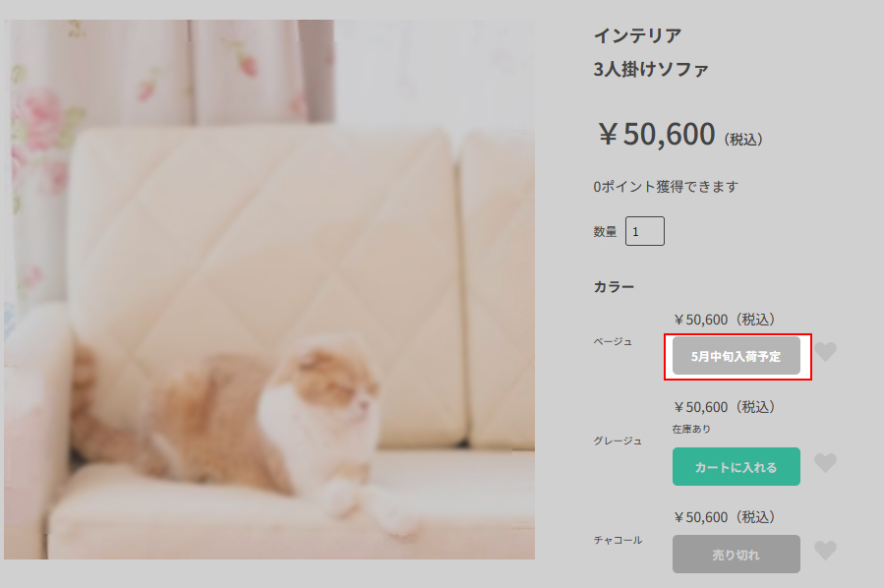This screenshot has height=588, width=884.
Task: Click the 5月中旬入荷予定 button
Action: pos(737,356)
